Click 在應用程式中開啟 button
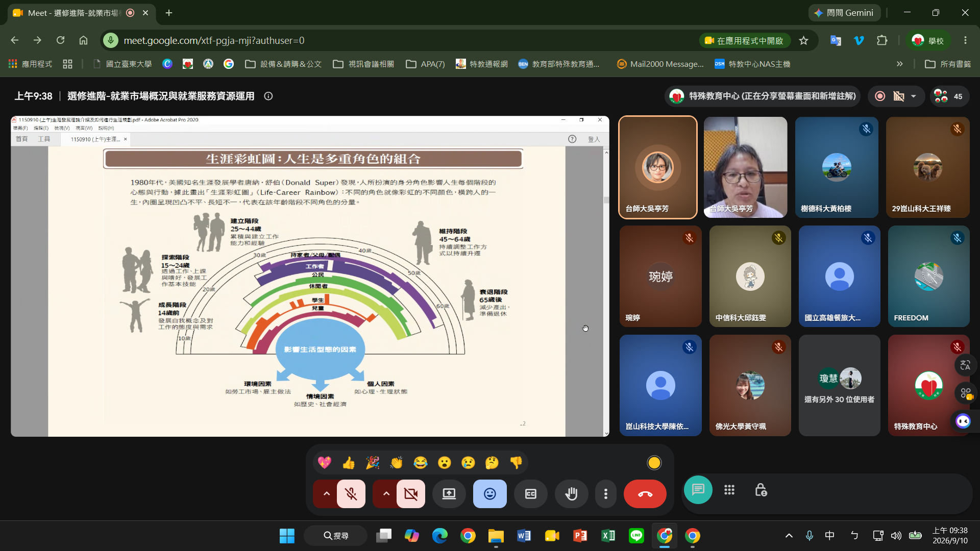Screen dimensions: 980x551 coord(744,40)
